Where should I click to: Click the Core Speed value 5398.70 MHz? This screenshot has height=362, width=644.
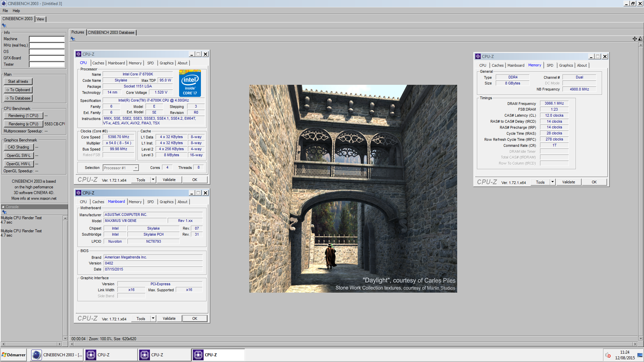click(118, 137)
